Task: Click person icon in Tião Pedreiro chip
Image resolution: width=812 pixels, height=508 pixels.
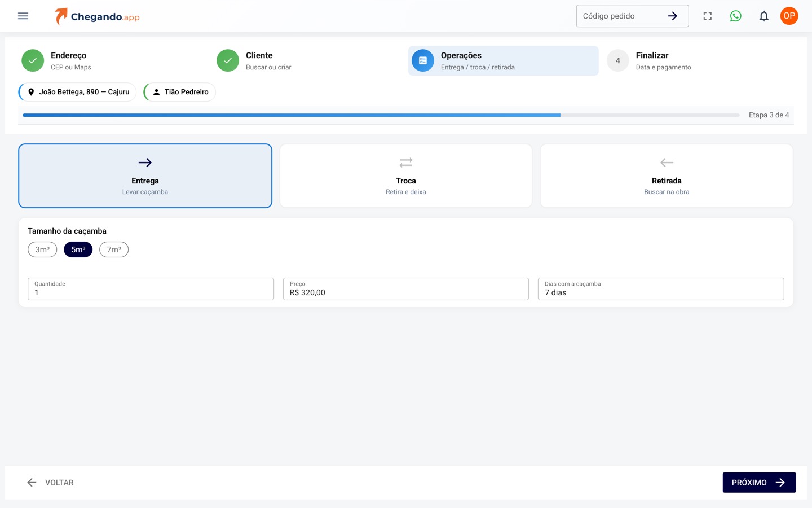Action: point(156,92)
